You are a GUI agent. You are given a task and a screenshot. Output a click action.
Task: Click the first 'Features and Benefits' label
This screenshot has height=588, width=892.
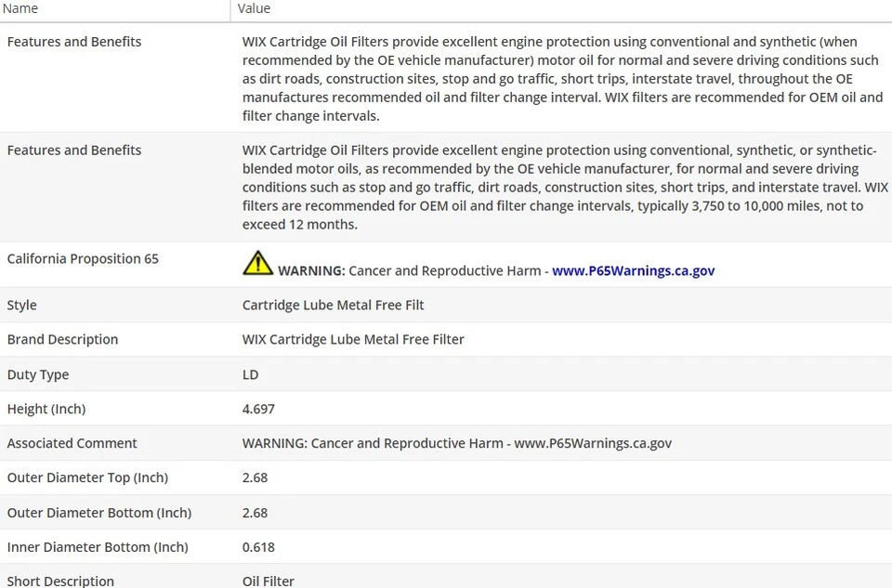coord(74,42)
